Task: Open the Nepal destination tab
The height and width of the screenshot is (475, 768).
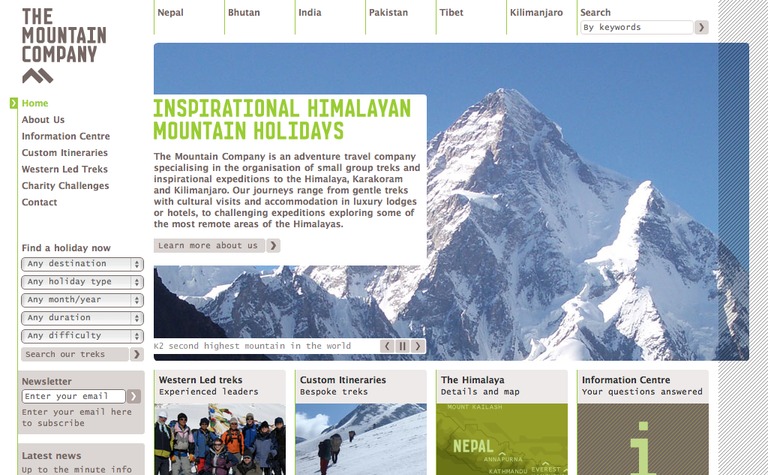Action: point(170,13)
